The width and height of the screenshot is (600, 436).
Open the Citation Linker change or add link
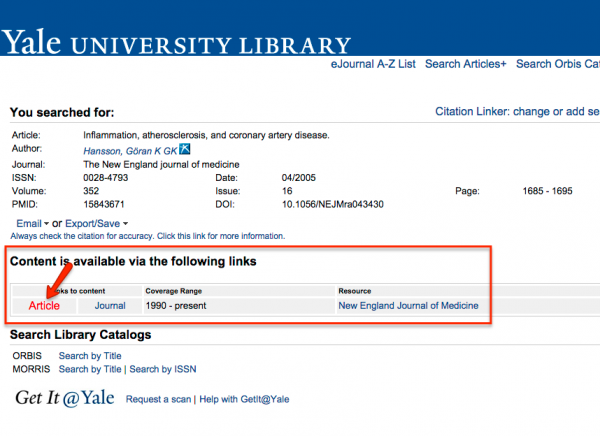coord(517,111)
